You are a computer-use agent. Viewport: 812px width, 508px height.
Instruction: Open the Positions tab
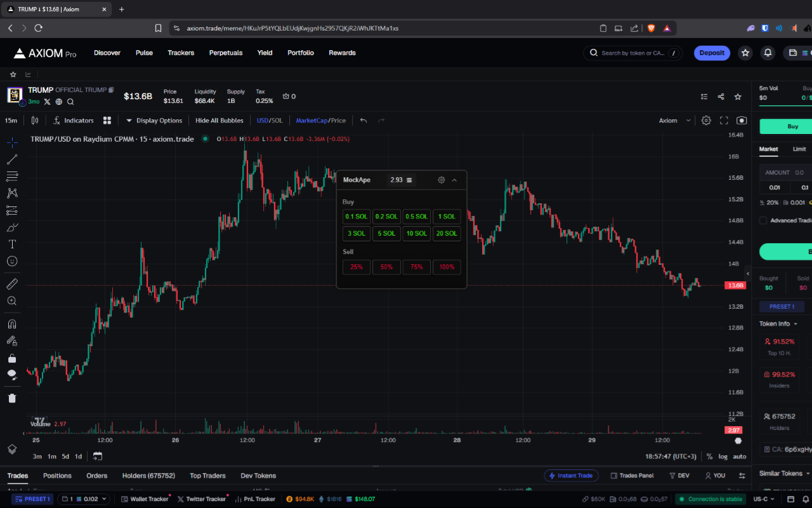(x=57, y=475)
